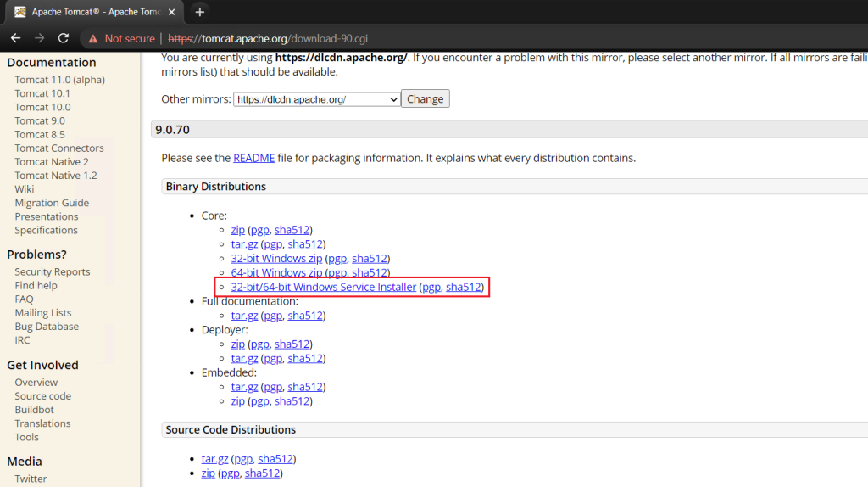
Task: Click the Change mirror button
Action: (426, 98)
